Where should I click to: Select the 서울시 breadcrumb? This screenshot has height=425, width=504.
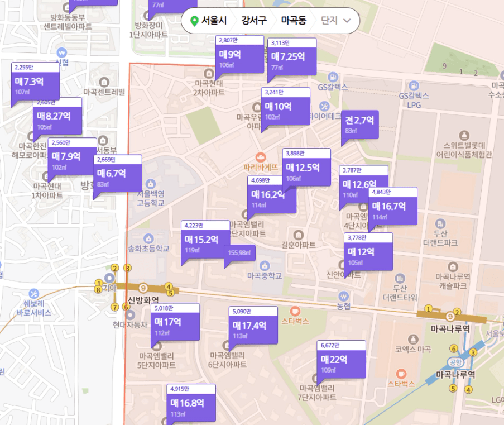click(214, 21)
